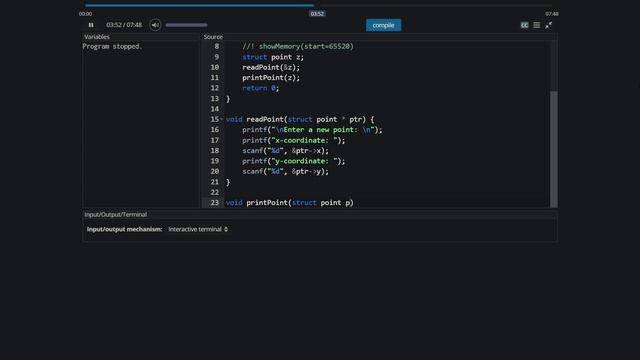
Task: Click the 'Program stopped.' text
Action: (112, 47)
